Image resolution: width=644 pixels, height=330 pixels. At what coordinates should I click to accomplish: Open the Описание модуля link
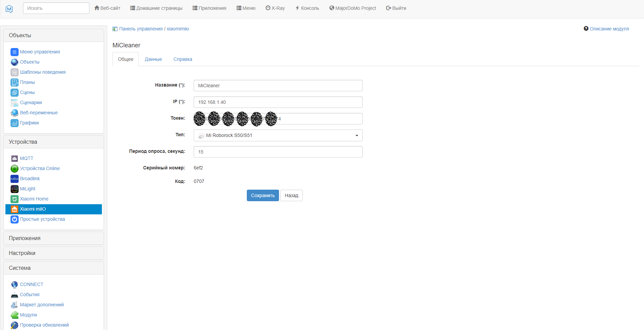pyautogui.click(x=609, y=29)
